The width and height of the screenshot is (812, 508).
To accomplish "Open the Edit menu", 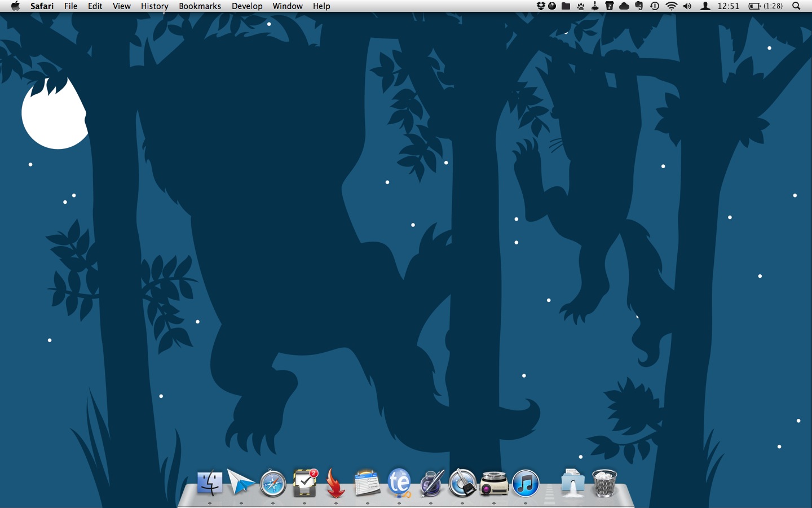I will tap(95, 6).
